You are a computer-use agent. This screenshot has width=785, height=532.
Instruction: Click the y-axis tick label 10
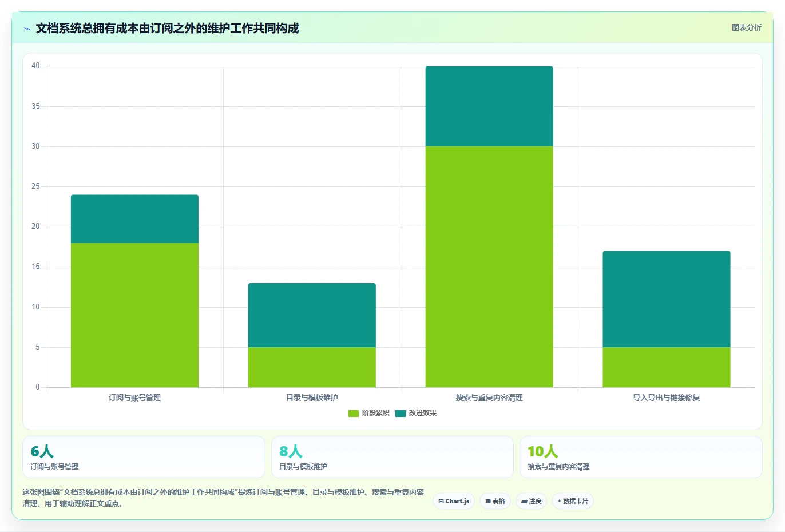tap(35, 307)
